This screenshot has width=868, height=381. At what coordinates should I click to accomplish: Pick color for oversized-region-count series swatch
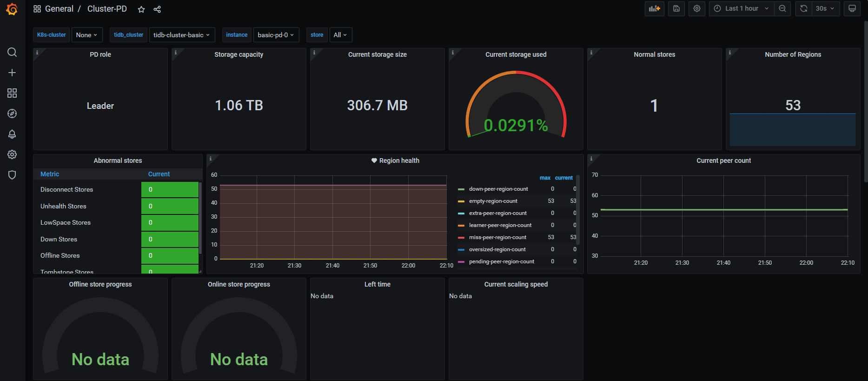point(461,250)
